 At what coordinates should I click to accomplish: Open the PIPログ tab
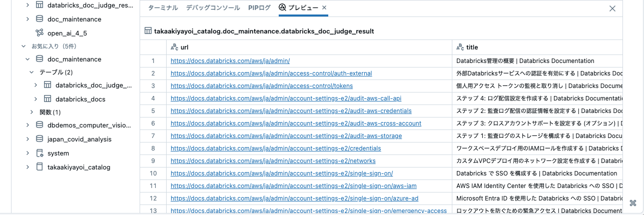[x=259, y=7]
